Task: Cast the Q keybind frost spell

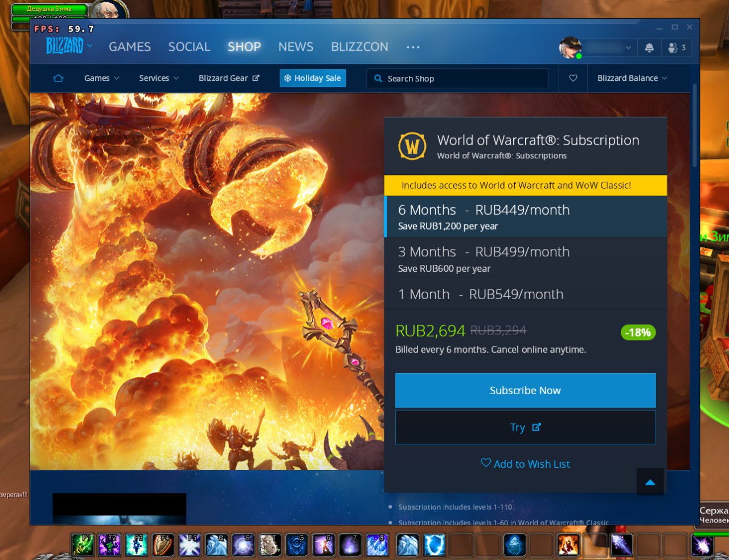Action: click(x=216, y=545)
